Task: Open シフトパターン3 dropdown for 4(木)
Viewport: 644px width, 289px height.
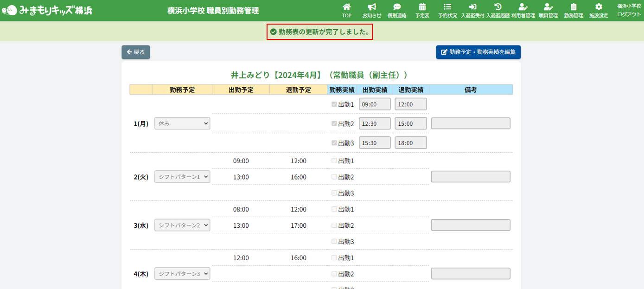Action: click(x=182, y=274)
